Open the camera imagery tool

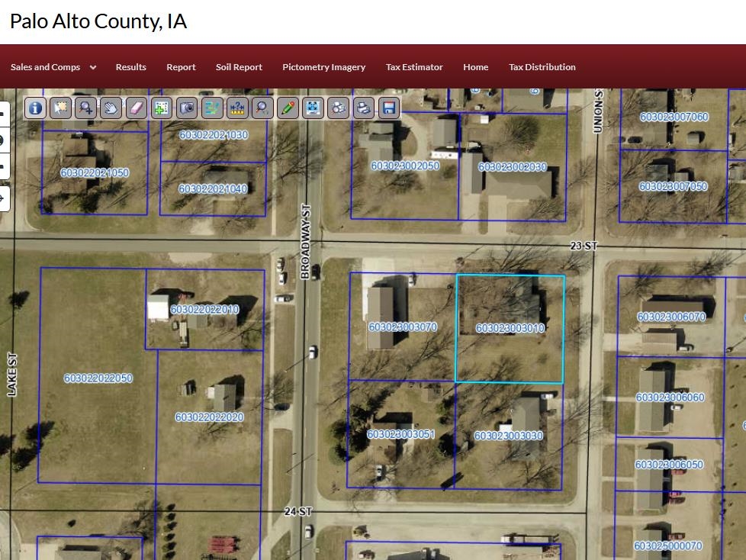click(187, 108)
